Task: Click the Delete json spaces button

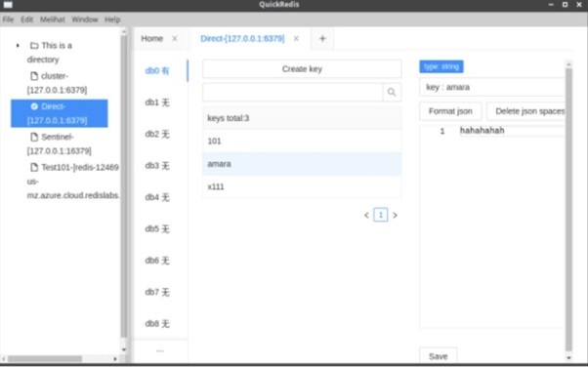Action: click(x=525, y=111)
